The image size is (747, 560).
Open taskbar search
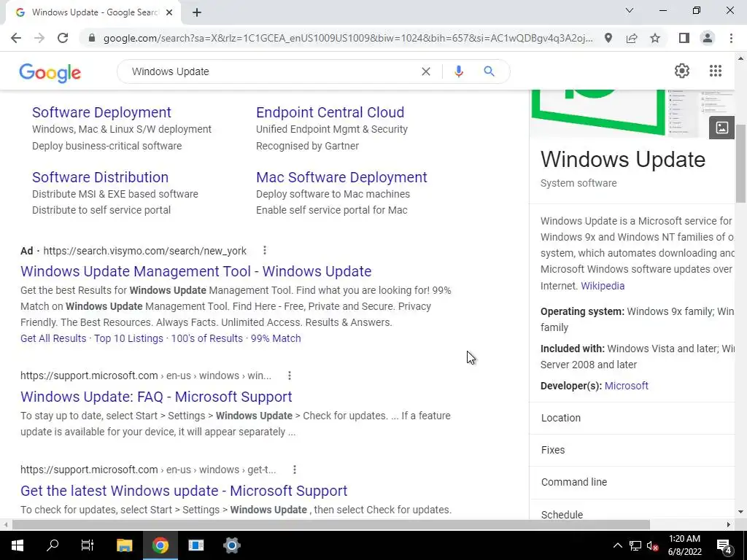point(53,545)
